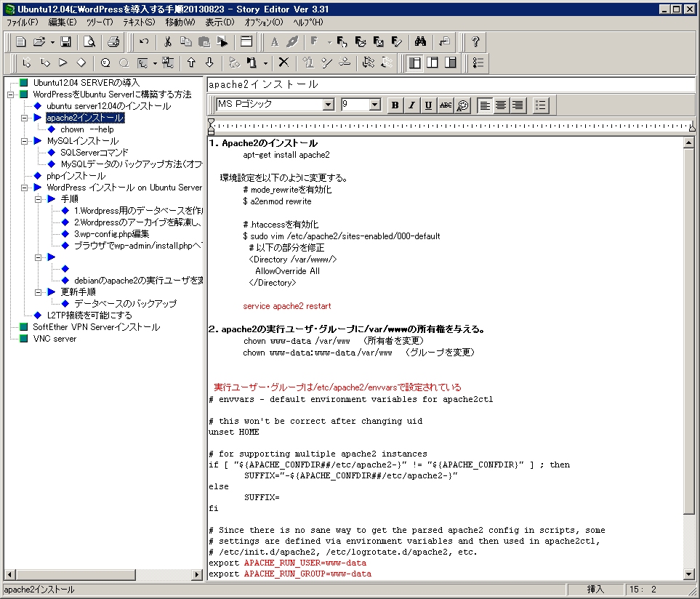Screen dimensions: 700x599
Task: Open the MS Pゴシック font dropdown
Action: (x=329, y=105)
